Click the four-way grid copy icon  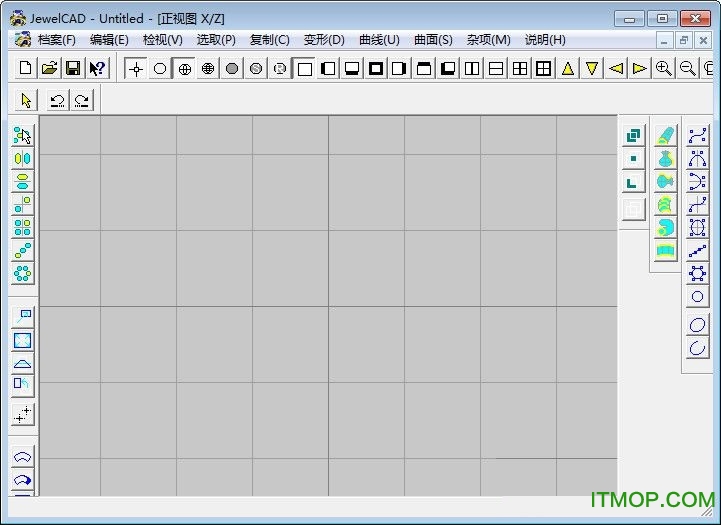click(23, 228)
